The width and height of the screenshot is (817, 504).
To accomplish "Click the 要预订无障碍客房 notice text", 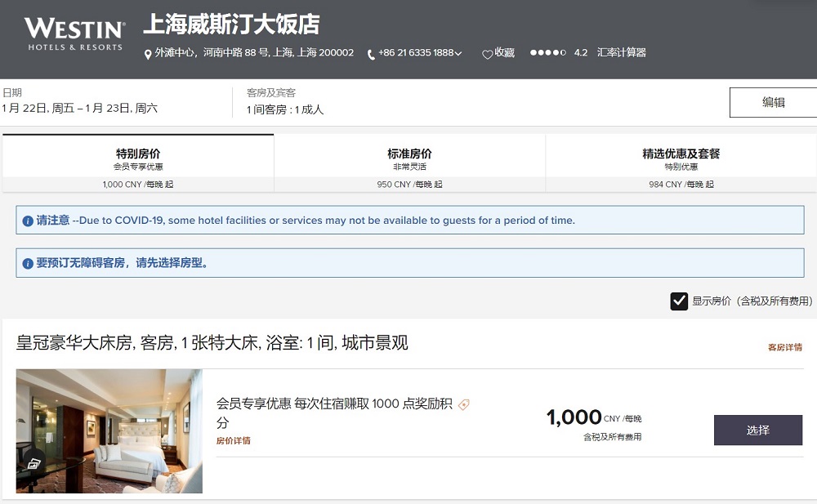I will pos(122,263).
